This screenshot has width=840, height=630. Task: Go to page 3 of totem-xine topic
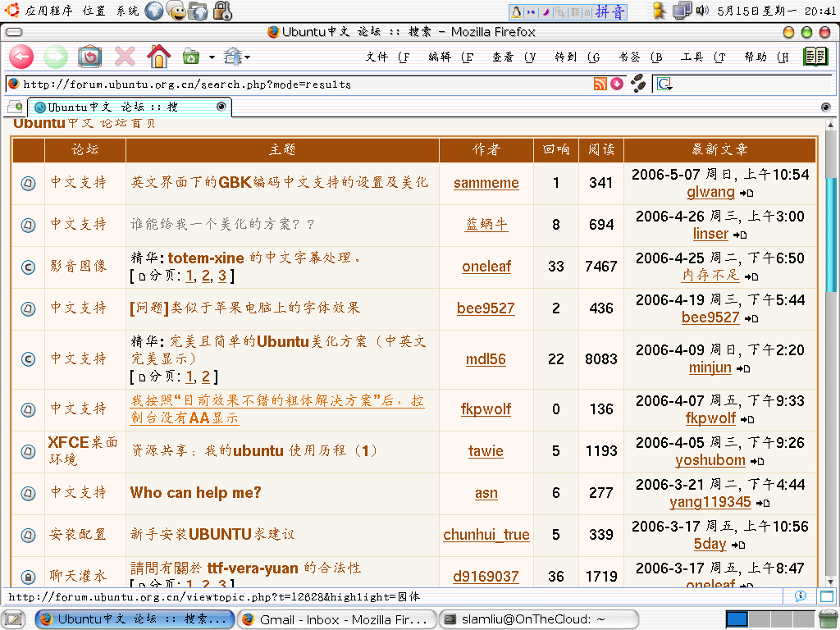tap(221, 276)
